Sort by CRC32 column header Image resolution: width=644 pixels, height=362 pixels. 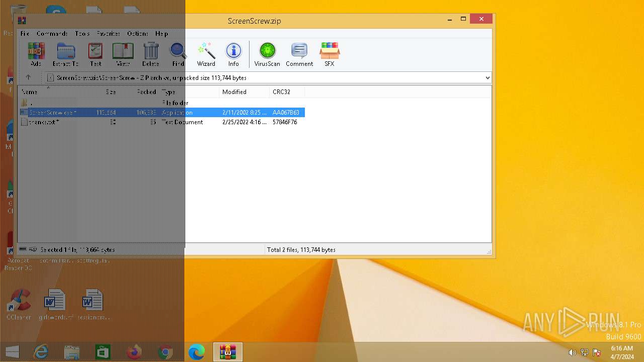tap(287, 92)
